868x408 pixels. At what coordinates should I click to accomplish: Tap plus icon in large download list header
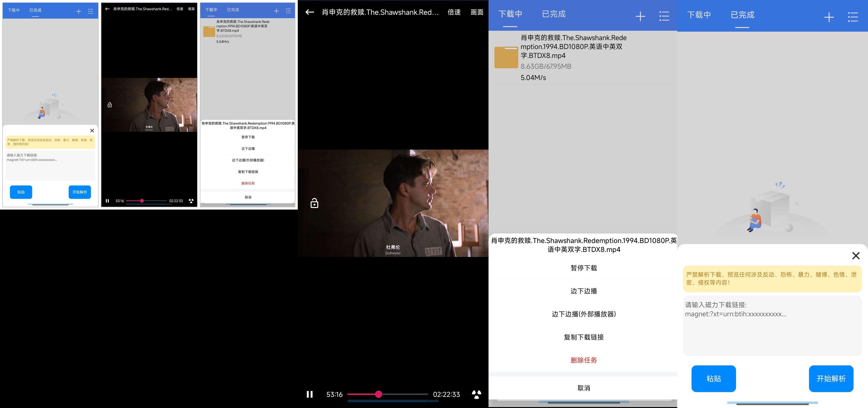[640, 16]
